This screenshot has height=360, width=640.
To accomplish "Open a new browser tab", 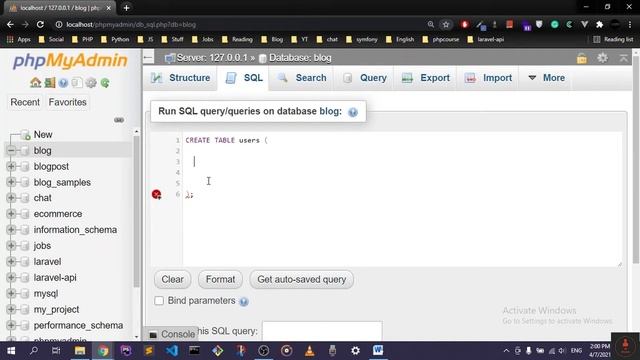I will click(127, 8).
